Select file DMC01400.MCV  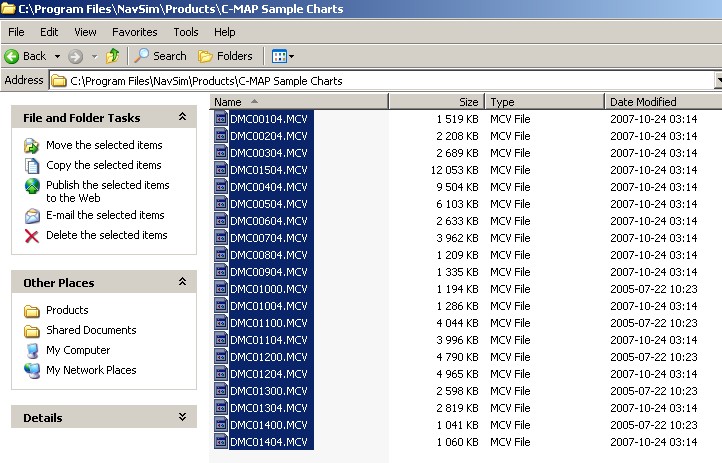tap(268, 425)
